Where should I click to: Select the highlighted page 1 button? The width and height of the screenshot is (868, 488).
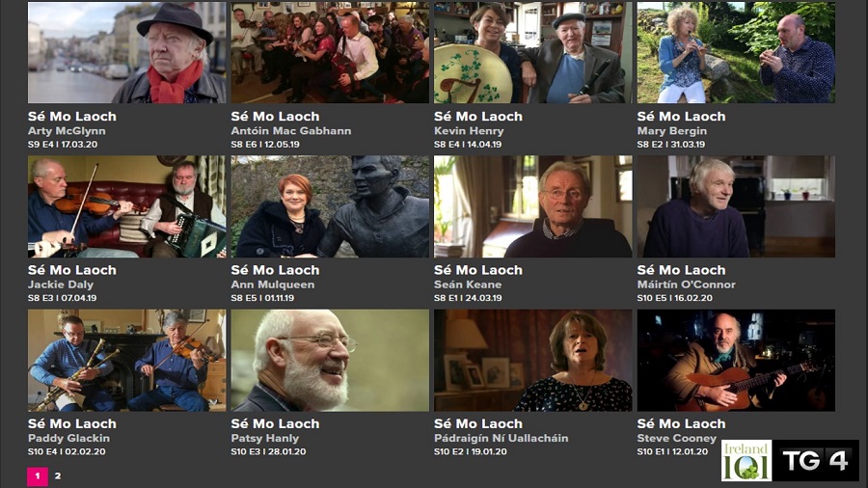click(x=38, y=475)
